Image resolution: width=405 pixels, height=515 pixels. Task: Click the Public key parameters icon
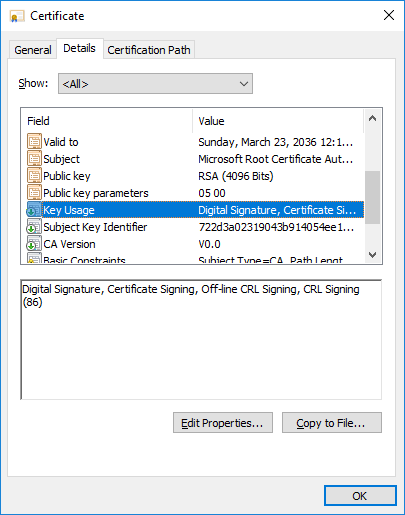(34, 192)
